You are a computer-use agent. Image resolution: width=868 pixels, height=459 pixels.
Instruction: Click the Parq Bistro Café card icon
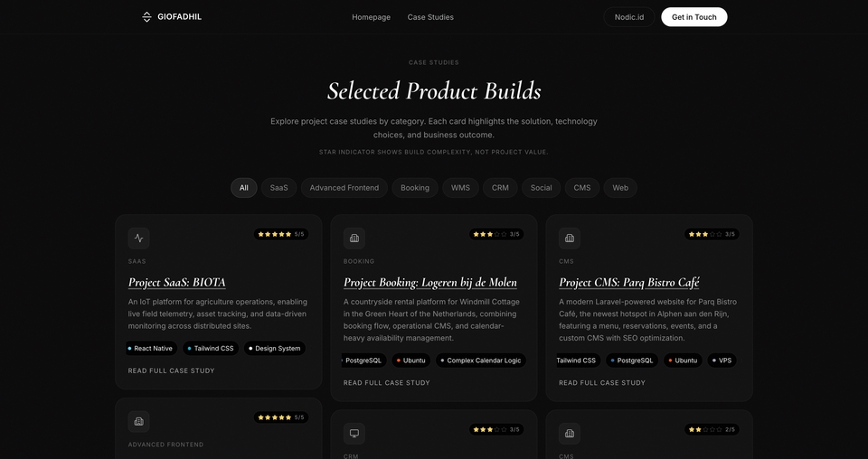point(570,239)
